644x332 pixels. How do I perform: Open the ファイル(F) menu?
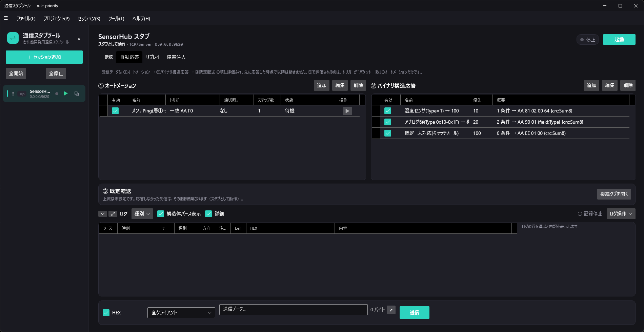coord(26,19)
